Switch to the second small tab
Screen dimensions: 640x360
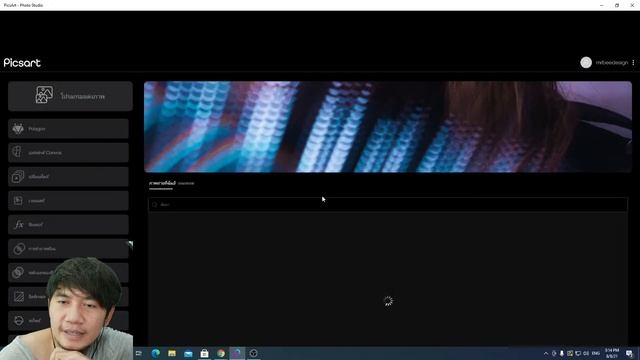[186, 184]
